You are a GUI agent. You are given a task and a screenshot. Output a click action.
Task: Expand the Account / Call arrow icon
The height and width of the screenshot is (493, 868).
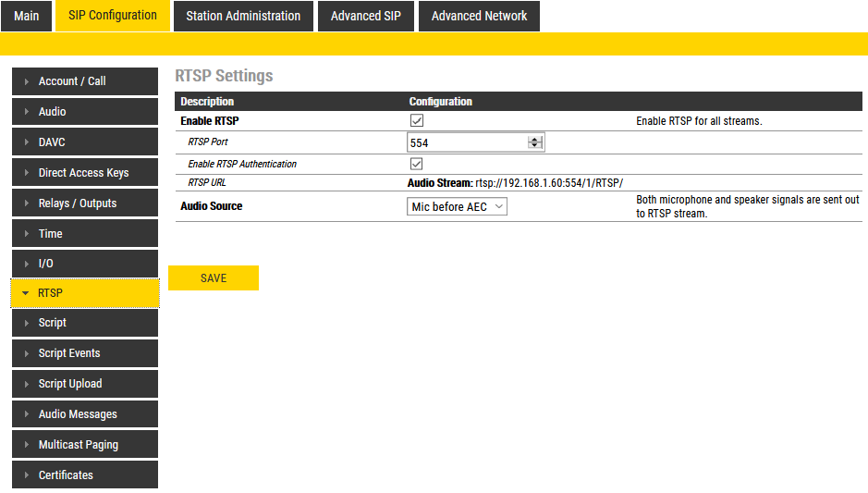(x=26, y=82)
